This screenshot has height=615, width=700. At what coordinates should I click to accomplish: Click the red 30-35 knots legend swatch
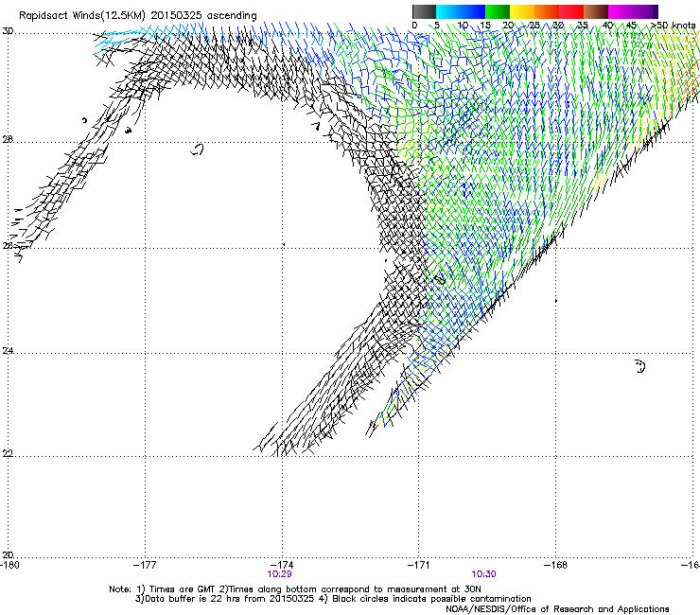pyautogui.click(x=571, y=11)
